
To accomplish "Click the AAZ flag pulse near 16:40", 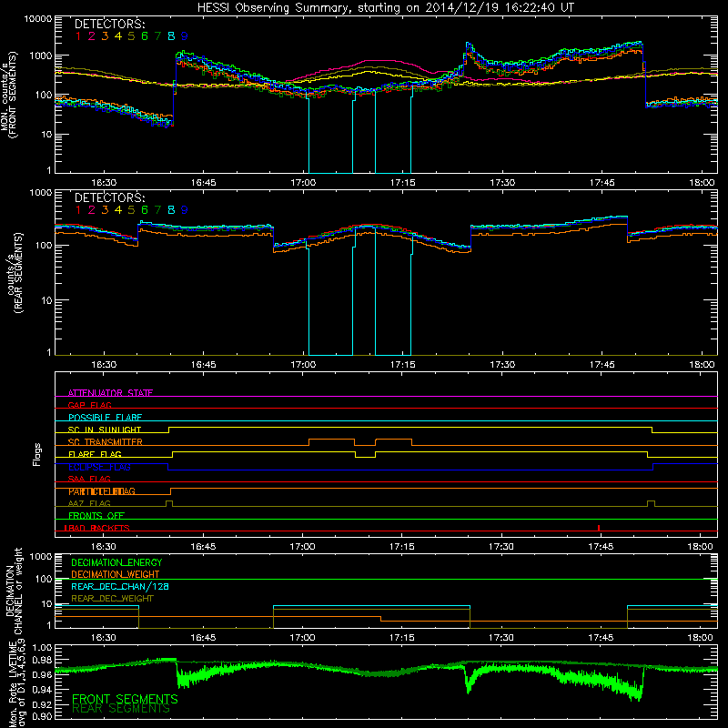I will point(169,503).
